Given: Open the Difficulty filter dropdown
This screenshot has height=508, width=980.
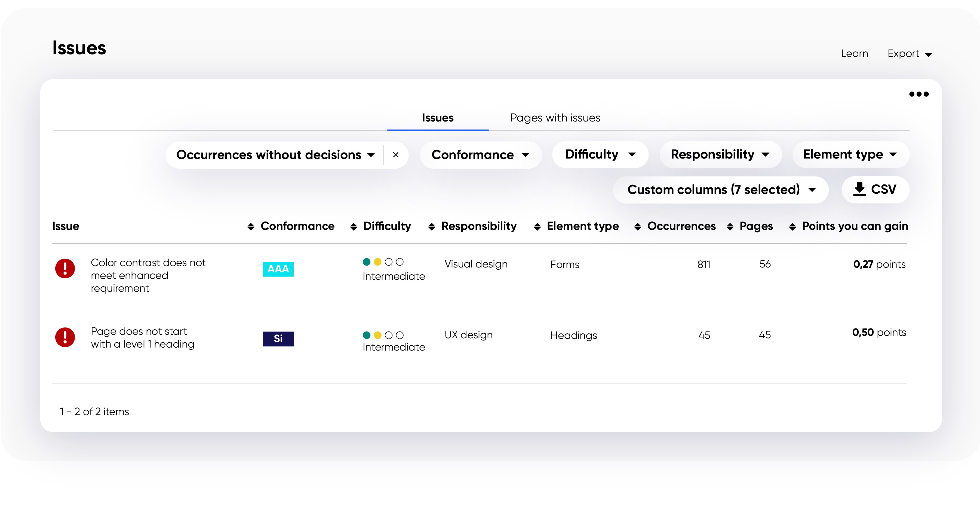Looking at the screenshot, I should pos(600,155).
